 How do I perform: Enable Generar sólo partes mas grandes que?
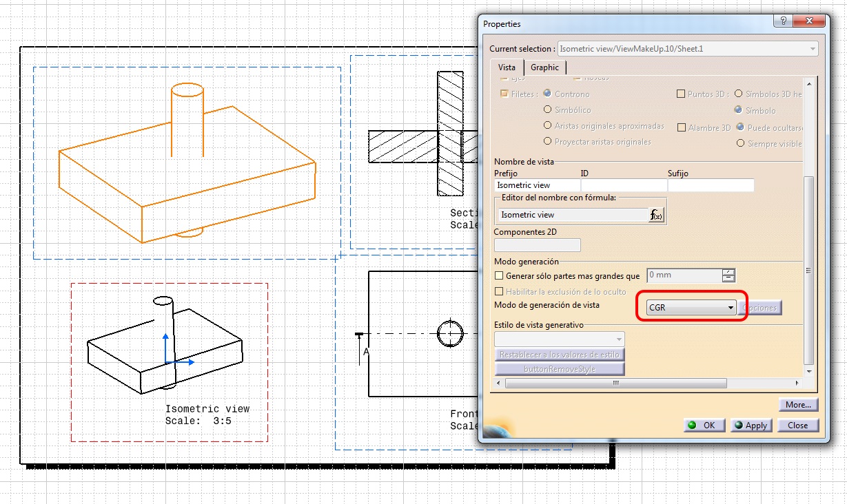pyautogui.click(x=500, y=275)
